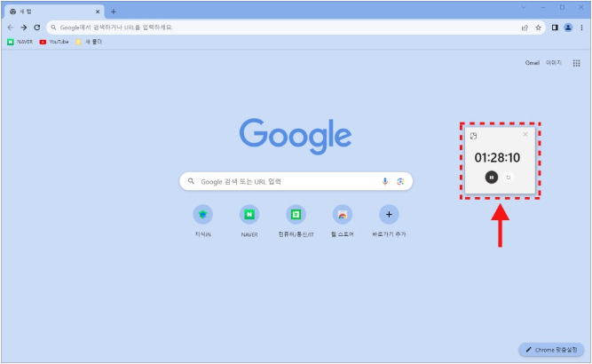This screenshot has height=364, width=592.
Task: Start voice search with the microphone icon
Action: click(385, 181)
